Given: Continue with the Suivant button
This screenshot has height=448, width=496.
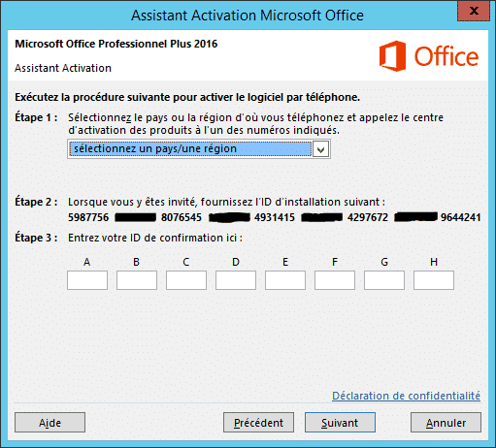Looking at the screenshot, I should [x=340, y=422].
